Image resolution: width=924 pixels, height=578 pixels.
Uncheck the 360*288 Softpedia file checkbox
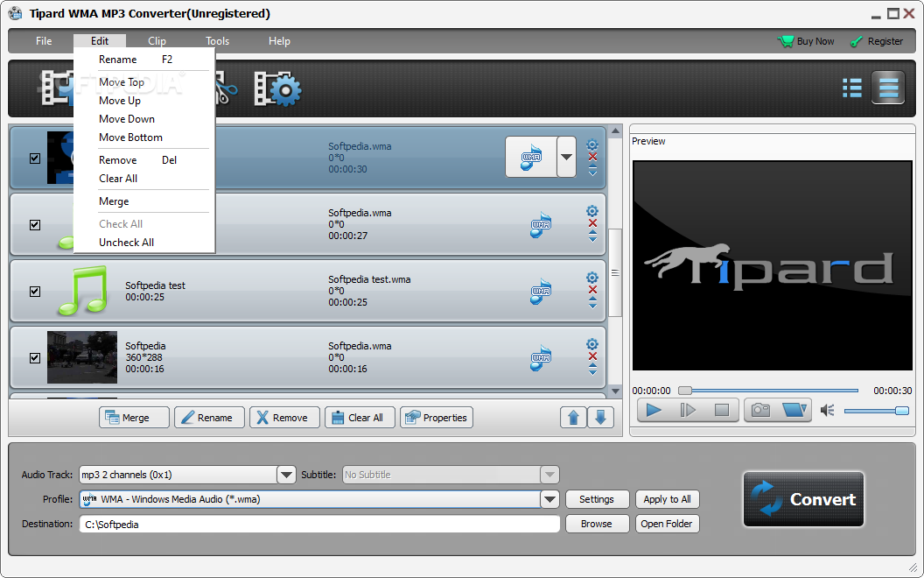pos(35,358)
